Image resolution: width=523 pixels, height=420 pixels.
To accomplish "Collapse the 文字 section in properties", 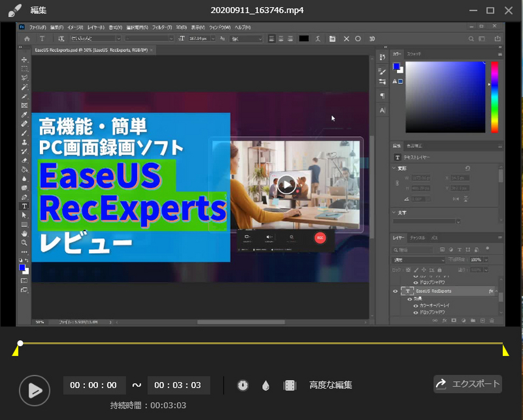I will point(394,213).
